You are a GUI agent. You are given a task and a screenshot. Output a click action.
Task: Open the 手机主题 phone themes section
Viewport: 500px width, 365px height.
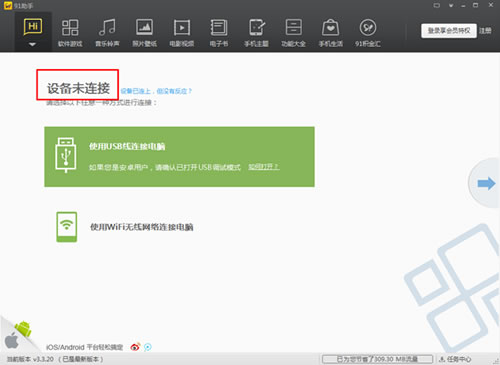coord(256,32)
